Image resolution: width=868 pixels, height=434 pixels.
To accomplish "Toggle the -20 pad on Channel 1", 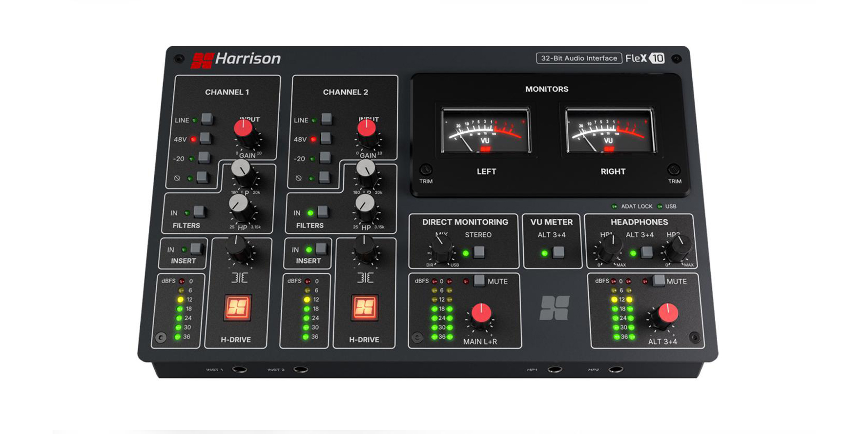I will (x=204, y=157).
